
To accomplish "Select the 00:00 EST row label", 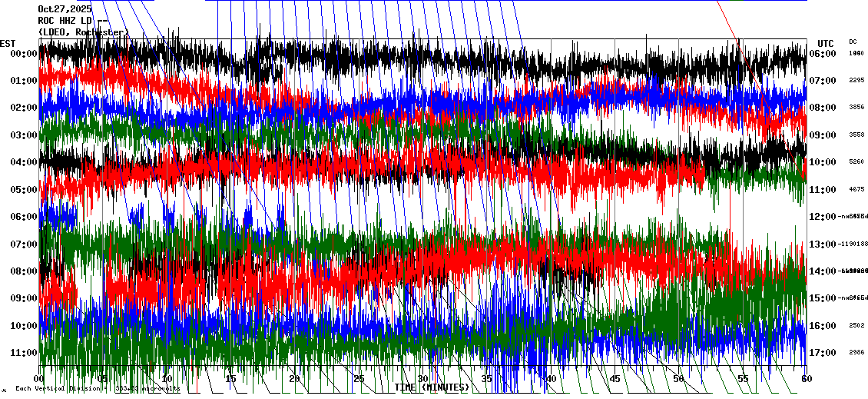I will click(24, 54).
